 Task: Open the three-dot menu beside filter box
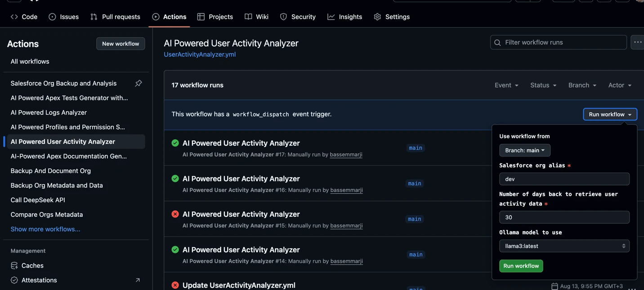tap(638, 42)
